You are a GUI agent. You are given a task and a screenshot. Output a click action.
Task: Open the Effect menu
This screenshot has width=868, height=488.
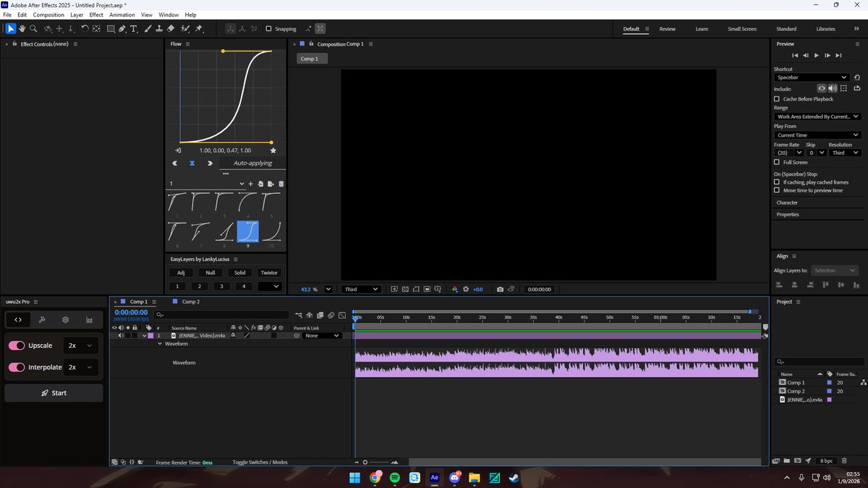[x=96, y=14]
